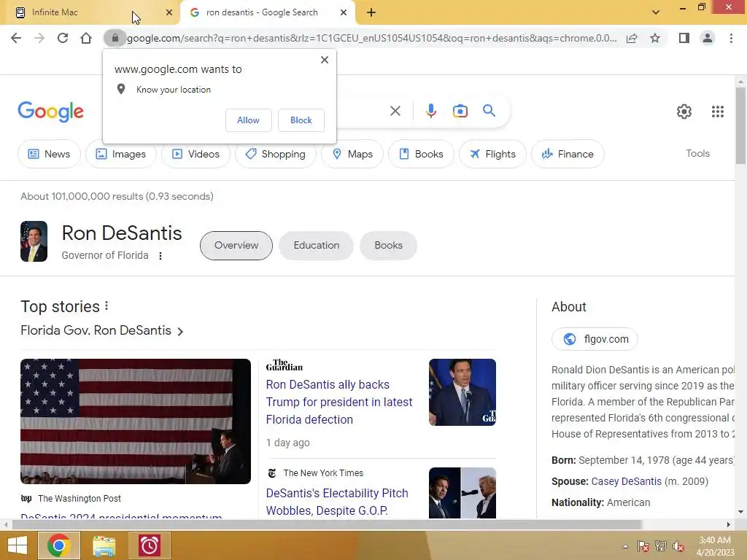Open the Chrome profile avatar menu
The image size is (747, 560).
(708, 38)
